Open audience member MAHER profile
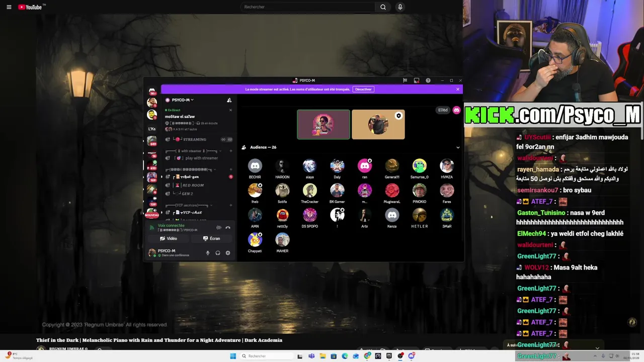The image size is (644, 362). click(282, 243)
